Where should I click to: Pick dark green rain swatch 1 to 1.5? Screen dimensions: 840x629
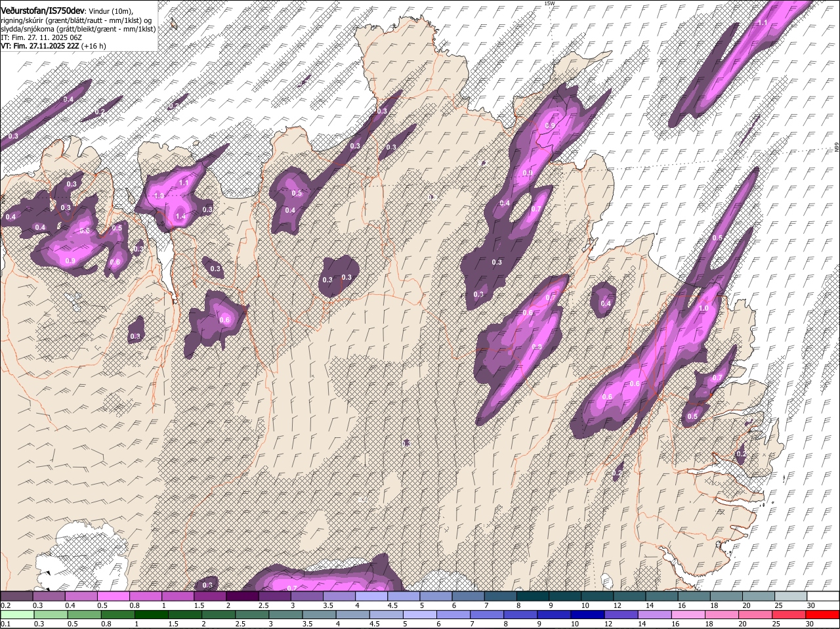coord(152,614)
